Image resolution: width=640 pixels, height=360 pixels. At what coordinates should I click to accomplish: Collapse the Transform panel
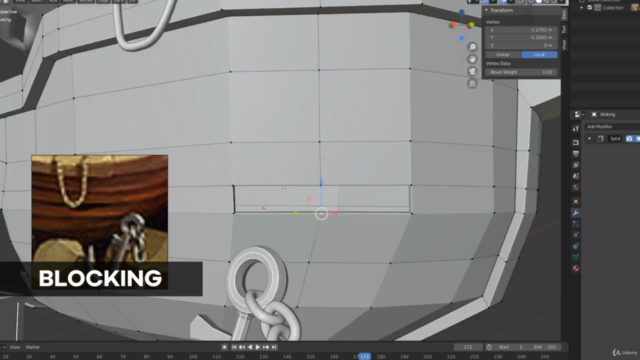[x=487, y=10]
